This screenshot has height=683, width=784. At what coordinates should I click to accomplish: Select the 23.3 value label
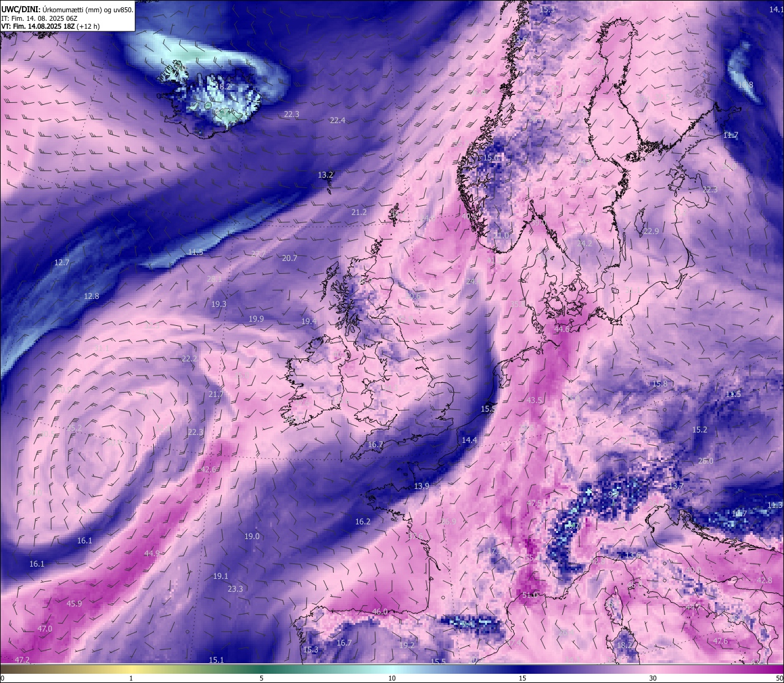pos(235,589)
